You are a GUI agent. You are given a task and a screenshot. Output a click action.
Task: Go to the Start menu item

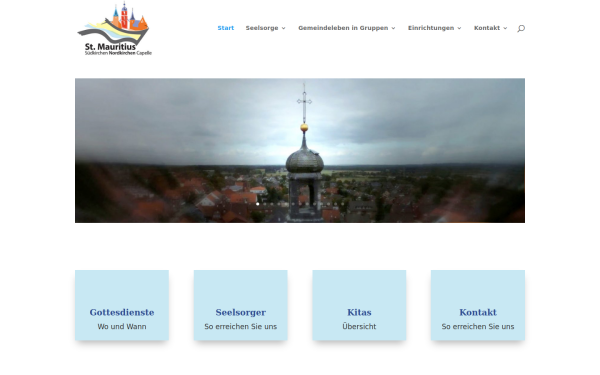[226, 28]
